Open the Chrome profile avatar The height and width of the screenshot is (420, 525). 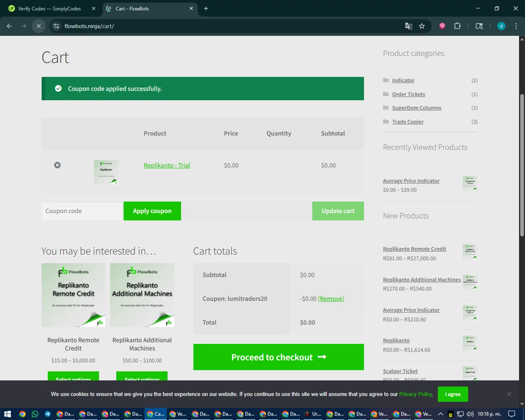[x=501, y=26]
